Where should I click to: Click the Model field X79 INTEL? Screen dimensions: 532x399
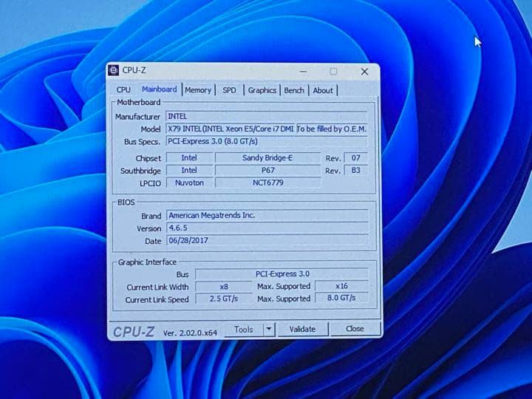231,129
